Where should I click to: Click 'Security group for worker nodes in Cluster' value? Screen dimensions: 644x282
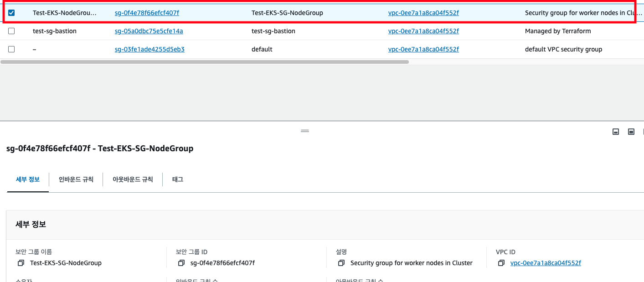tap(412, 263)
